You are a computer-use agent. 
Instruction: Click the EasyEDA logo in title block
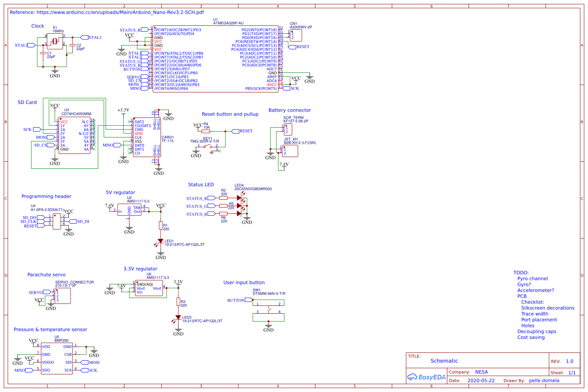(x=426, y=377)
